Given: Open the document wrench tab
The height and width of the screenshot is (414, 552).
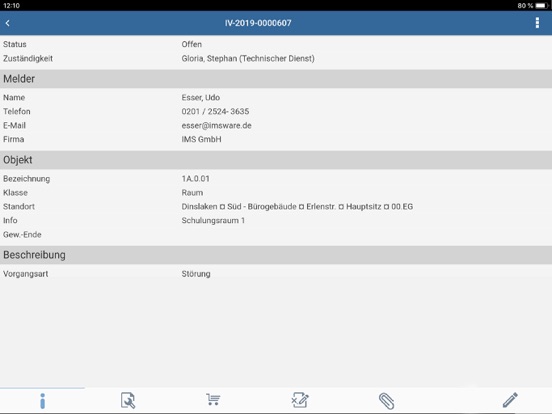Looking at the screenshot, I should tap(128, 401).
